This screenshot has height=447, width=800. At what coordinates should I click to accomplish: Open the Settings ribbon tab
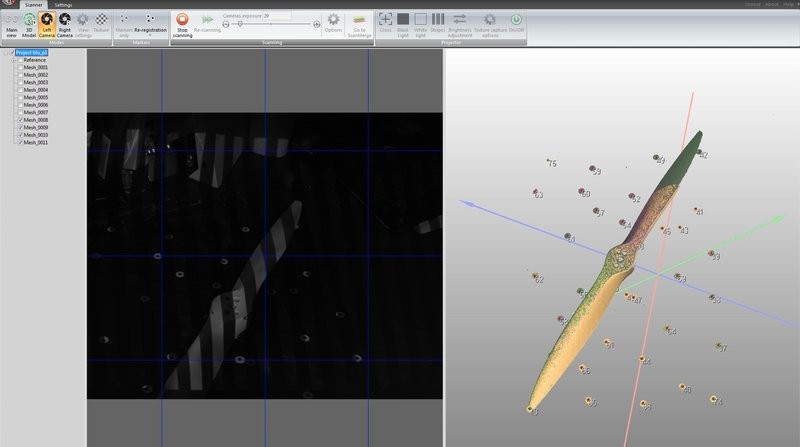[63, 5]
